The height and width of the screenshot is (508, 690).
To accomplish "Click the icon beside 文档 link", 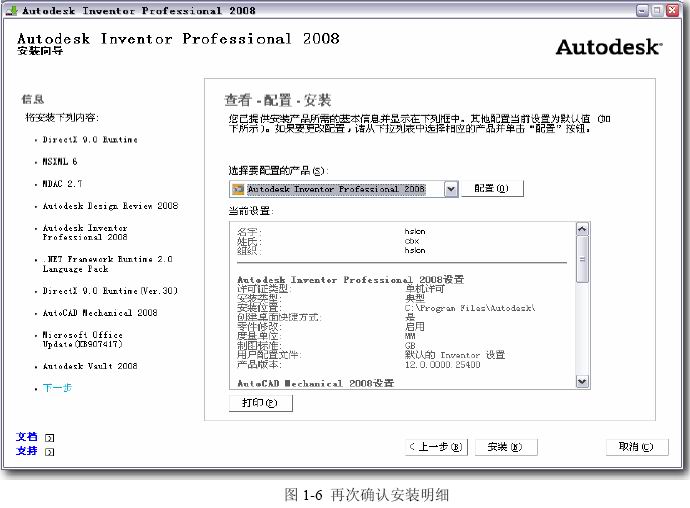I will point(50,438).
